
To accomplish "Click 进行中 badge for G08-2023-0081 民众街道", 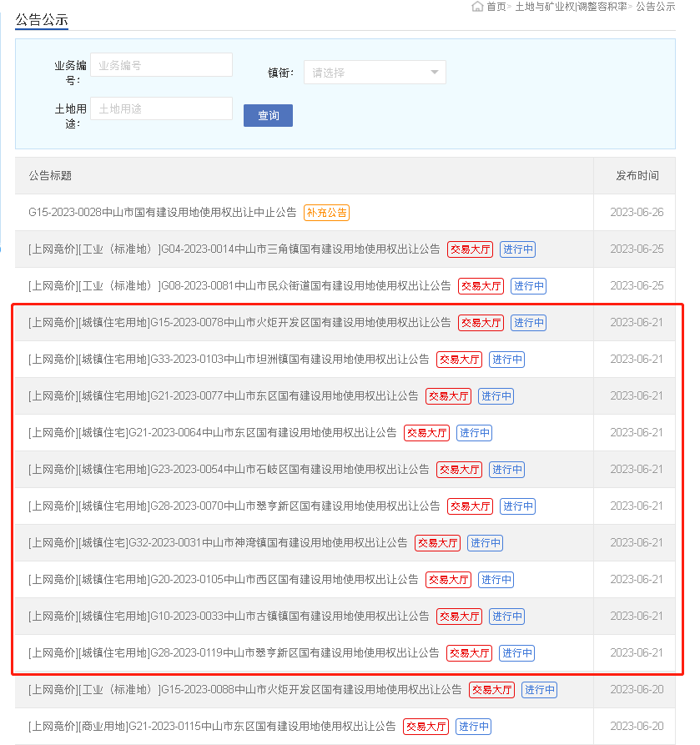I will coord(528,286).
